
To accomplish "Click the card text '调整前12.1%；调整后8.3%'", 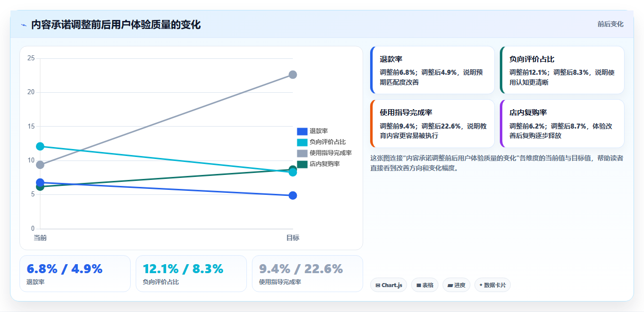I will (x=550, y=72).
